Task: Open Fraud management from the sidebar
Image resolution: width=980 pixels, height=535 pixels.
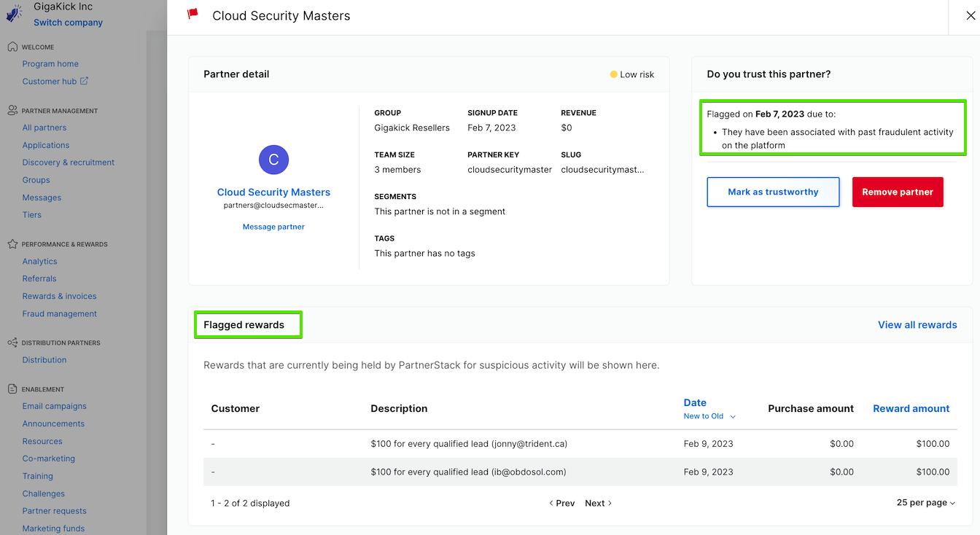Action: [59, 313]
